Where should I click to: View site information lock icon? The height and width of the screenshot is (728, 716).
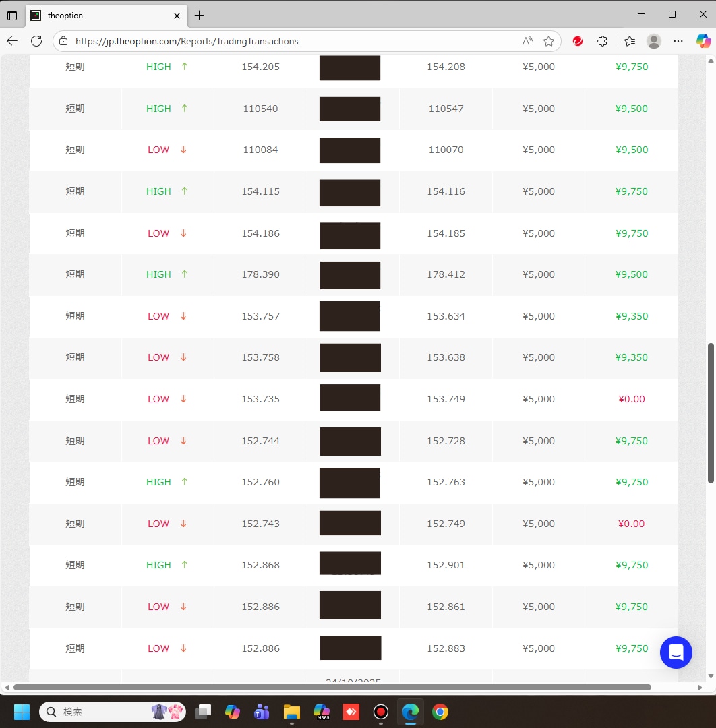(63, 41)
